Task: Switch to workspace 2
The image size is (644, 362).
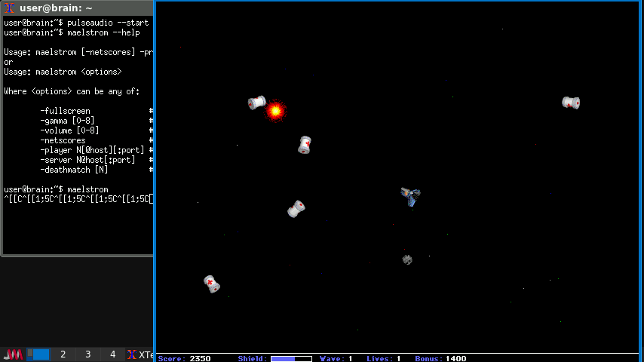Action: coord(63,354)
